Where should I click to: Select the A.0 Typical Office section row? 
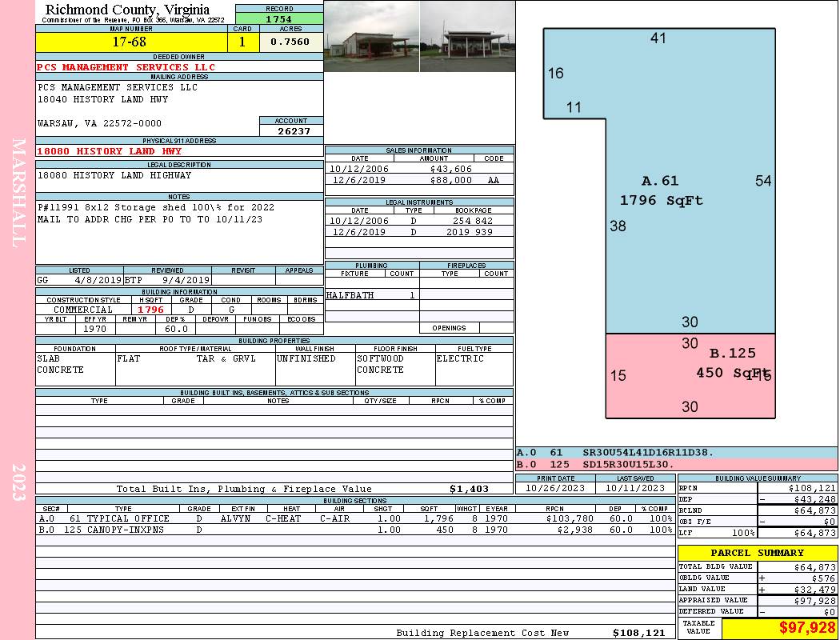click(x=354, y=518)
